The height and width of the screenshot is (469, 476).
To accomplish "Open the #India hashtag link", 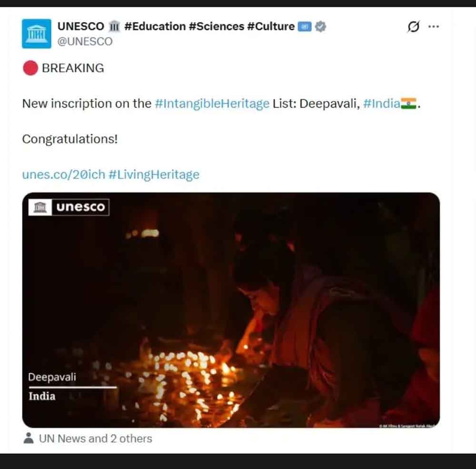I will pos(381,104).
